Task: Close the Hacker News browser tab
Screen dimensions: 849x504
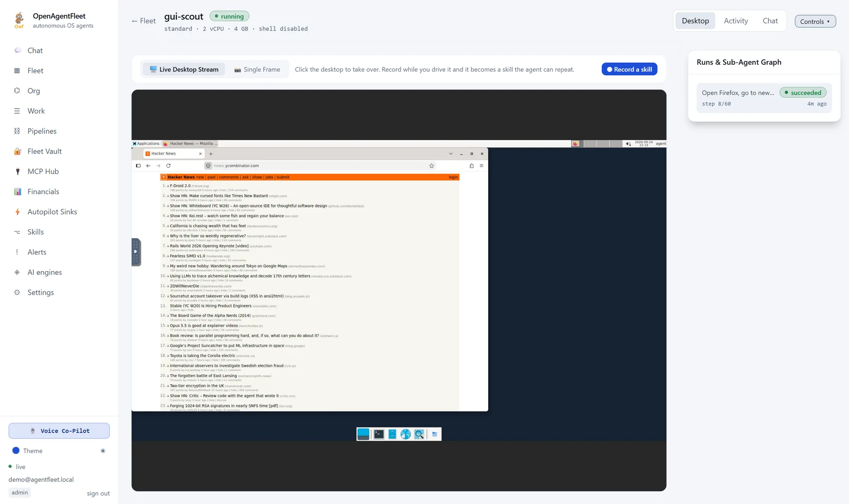Action: coord(200,154)
